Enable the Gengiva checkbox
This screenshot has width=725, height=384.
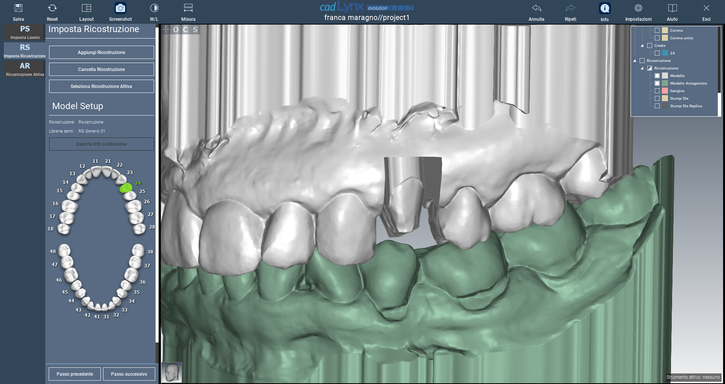[657, 91]
